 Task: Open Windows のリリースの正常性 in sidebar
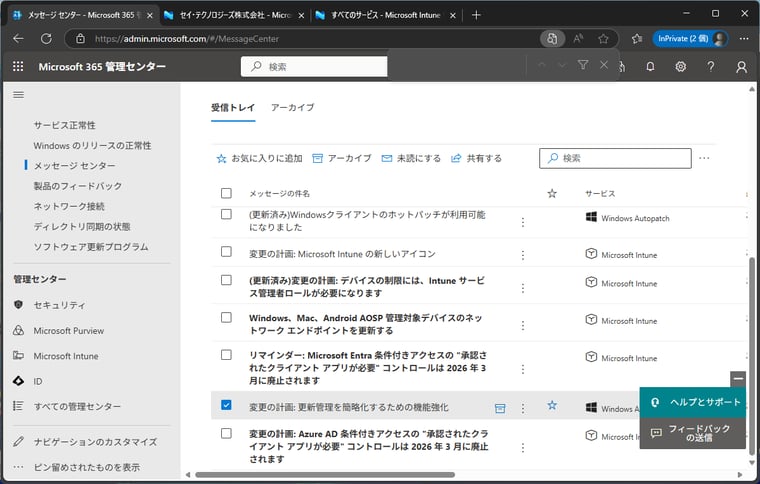(92, 146)
